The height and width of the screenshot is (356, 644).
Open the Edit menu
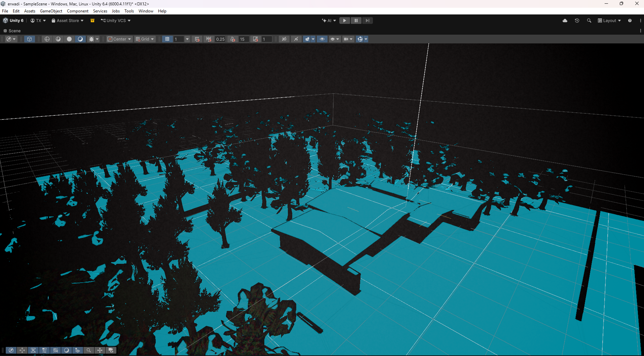(x=16, y=11)
